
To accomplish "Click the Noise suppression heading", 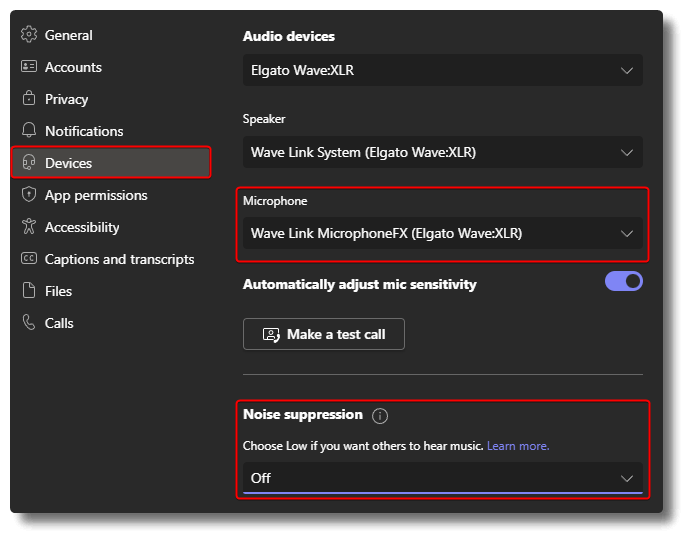I will tap(303, 414).
